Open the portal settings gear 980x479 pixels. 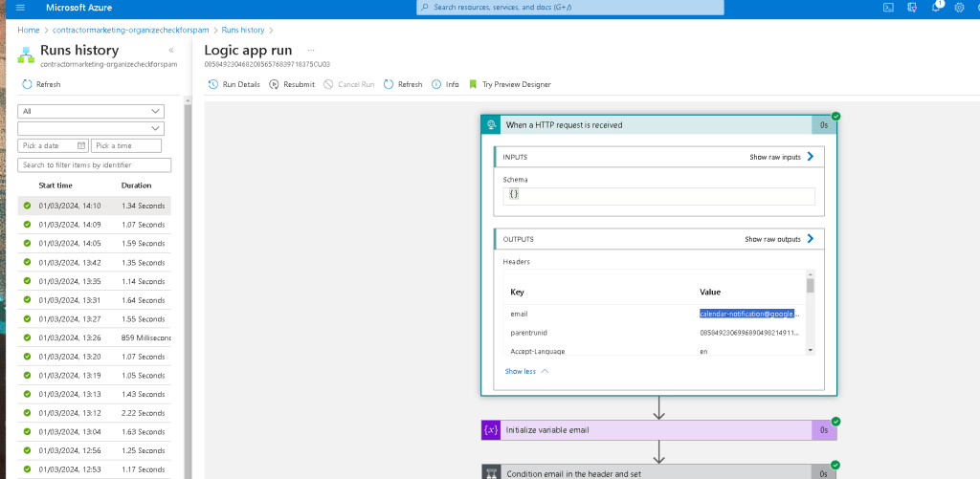(959, 8)
